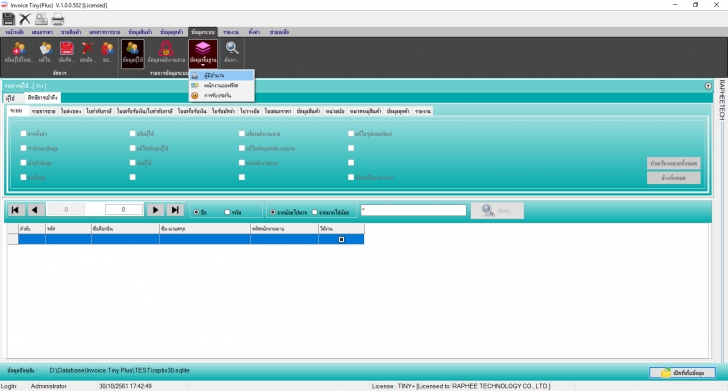Toggle the checkbox in the selected grid row
Viewport: 728px width, 391px height.
coord(341,239)
